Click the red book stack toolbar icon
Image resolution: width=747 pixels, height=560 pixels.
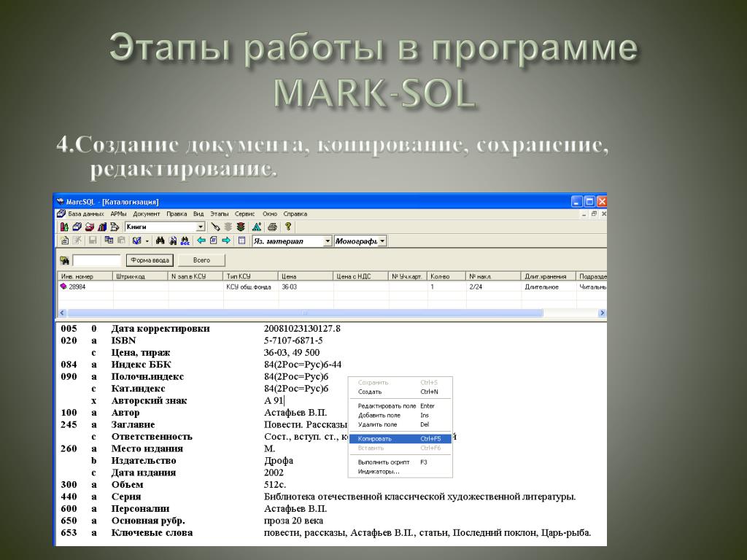click(x=90, y=227)
